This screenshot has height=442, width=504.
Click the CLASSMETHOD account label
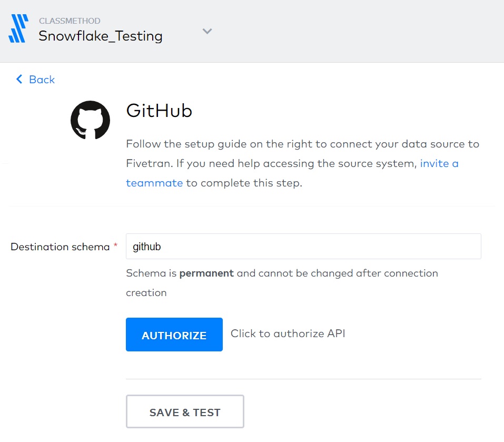(x=70, y=21)
